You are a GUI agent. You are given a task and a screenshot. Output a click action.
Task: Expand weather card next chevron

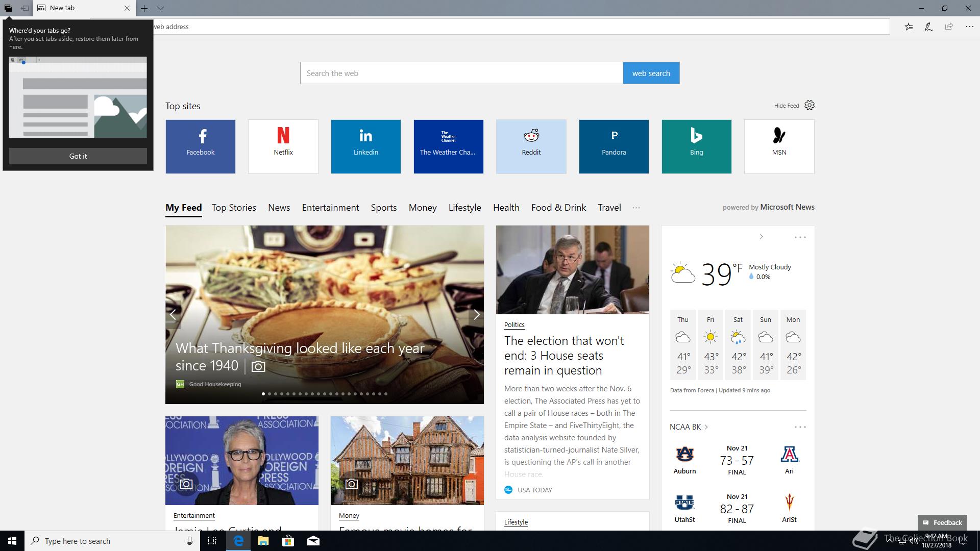click(761, 237)
